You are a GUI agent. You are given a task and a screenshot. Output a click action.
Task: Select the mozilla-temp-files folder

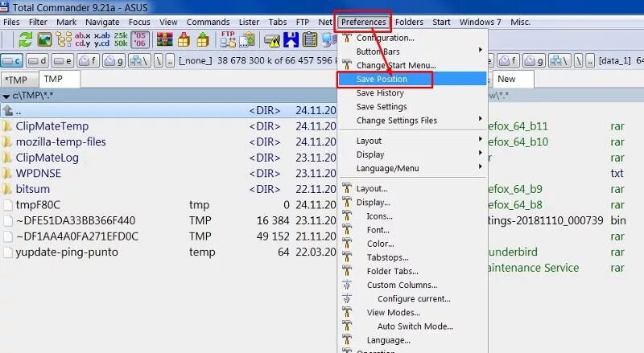[x=168, y=142]
